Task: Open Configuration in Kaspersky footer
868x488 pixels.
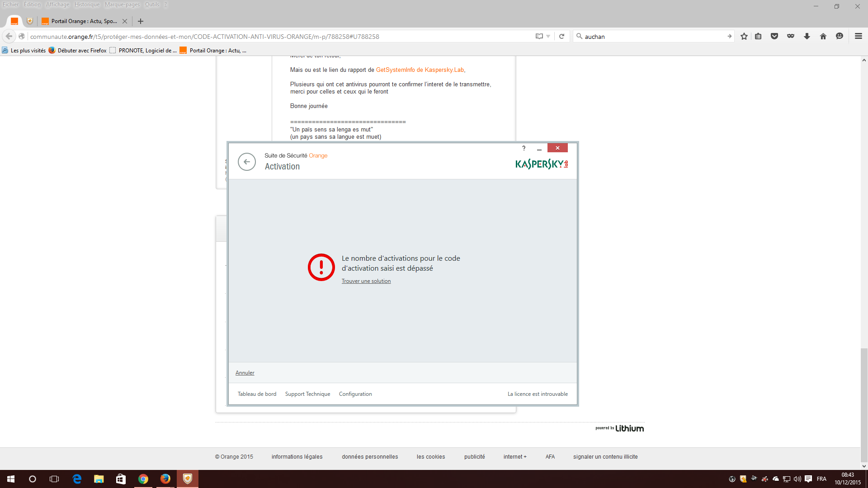Action: (x=355, y=394)
